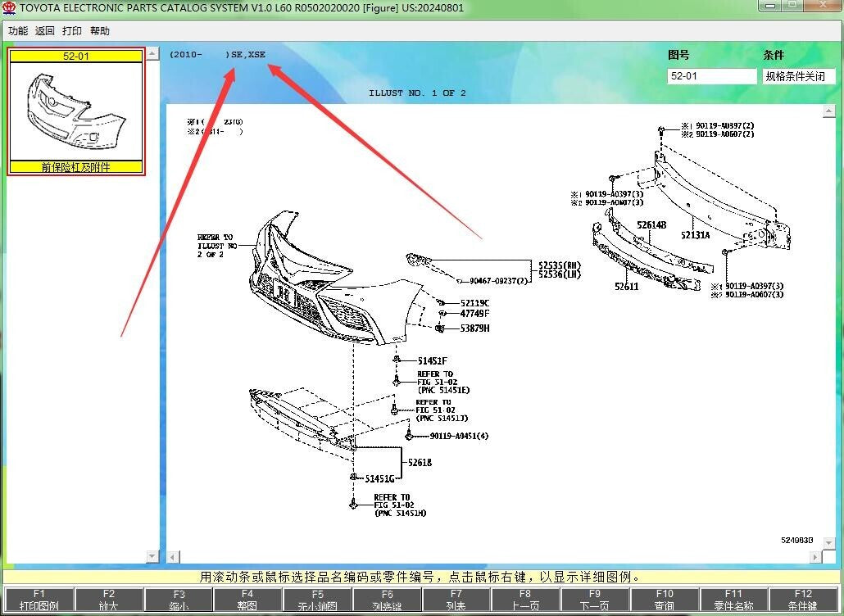
Task: Select part code 52131A in diagram
Action: [x=696, y=234]
